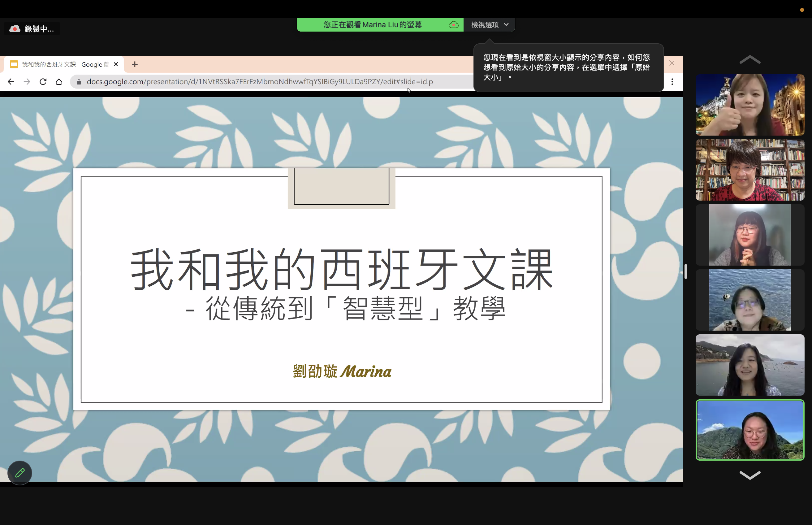Select the thumbs-up participant video thumbnail

(x=749, y=105)
